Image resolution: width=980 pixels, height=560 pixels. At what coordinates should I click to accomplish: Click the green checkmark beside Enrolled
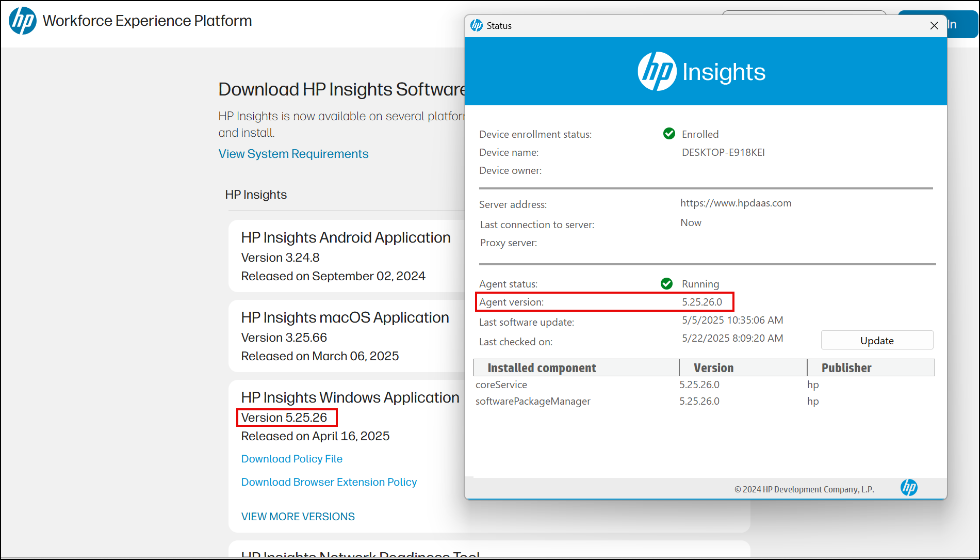click(x=669, y=134)
